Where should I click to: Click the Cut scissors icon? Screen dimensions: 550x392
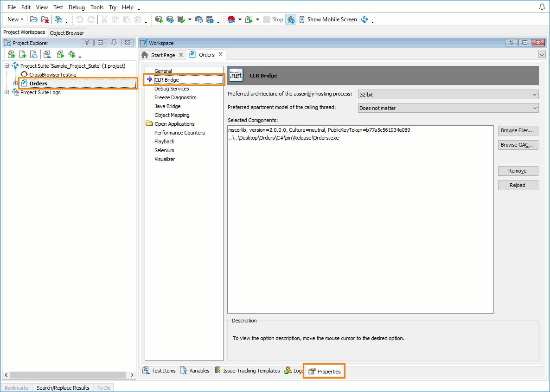[104, 19]
